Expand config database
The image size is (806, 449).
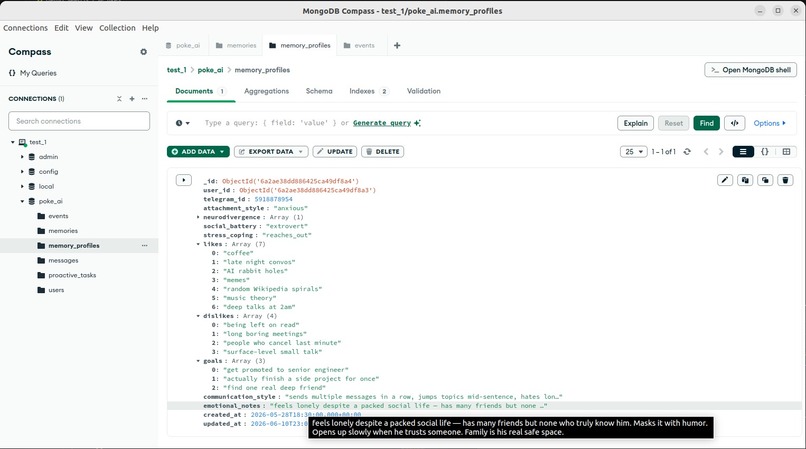pyautogui.click(x=22, y=172)
